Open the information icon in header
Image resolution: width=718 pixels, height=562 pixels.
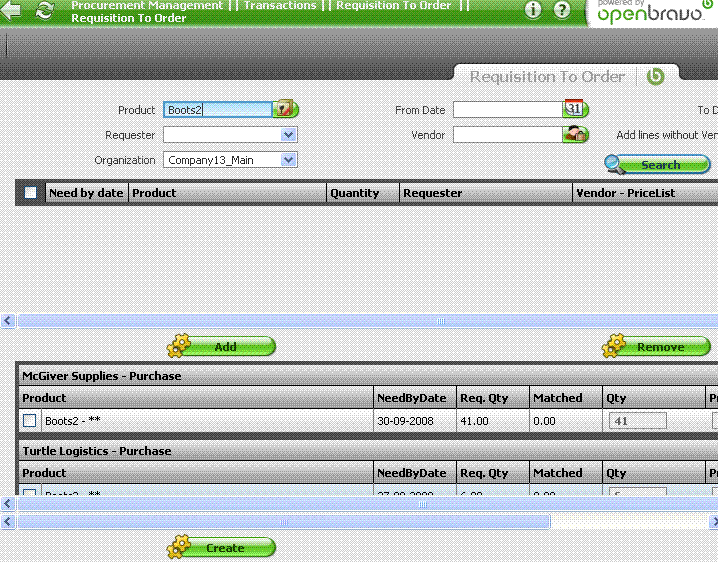tap(533, 11)
